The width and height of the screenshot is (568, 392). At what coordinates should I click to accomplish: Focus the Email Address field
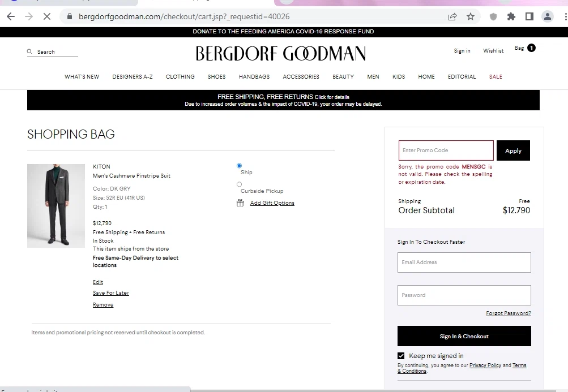pyautogui.click(x=464, y=263)
